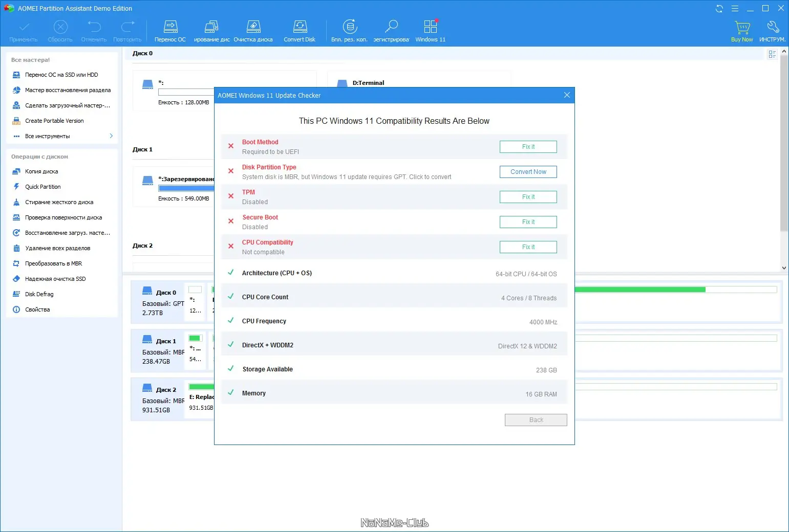Select Rebuild MBR (Восстановление загруз.) operation
The height and width of the screenshot is (532, 789).
click(61, 233)
